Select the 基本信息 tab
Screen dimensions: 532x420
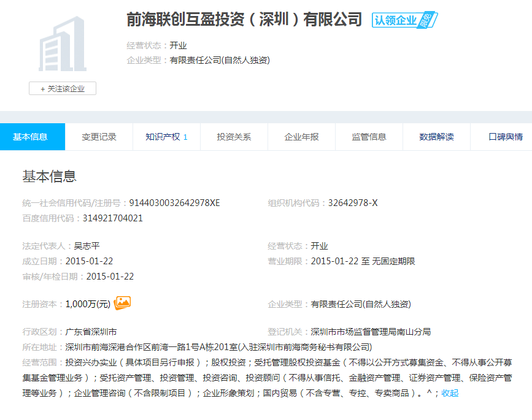[x=30, y=137]
